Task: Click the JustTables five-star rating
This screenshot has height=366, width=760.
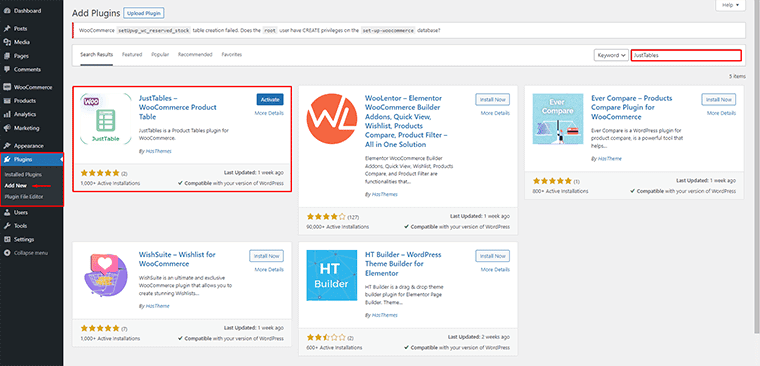Action: (x=100, y=173)
